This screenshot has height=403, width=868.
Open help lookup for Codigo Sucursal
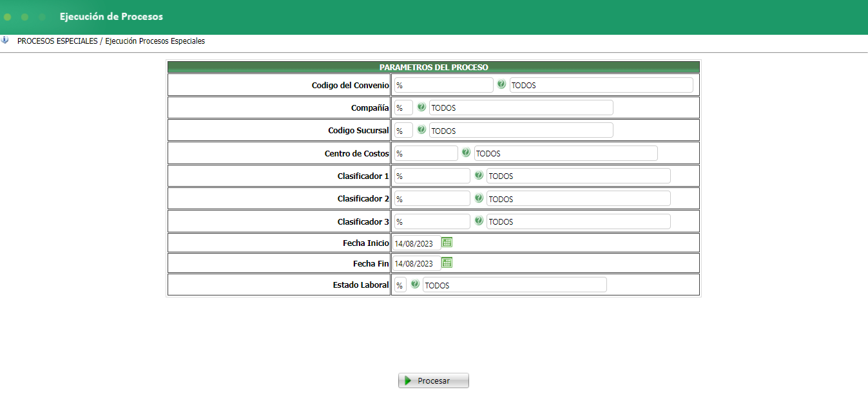421,129
